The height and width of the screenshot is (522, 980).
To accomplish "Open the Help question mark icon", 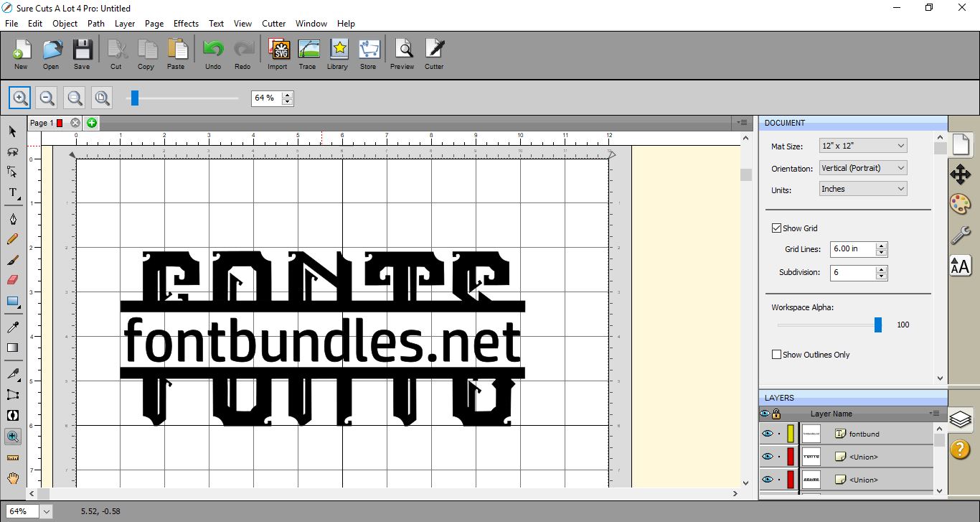I will 960,449.
